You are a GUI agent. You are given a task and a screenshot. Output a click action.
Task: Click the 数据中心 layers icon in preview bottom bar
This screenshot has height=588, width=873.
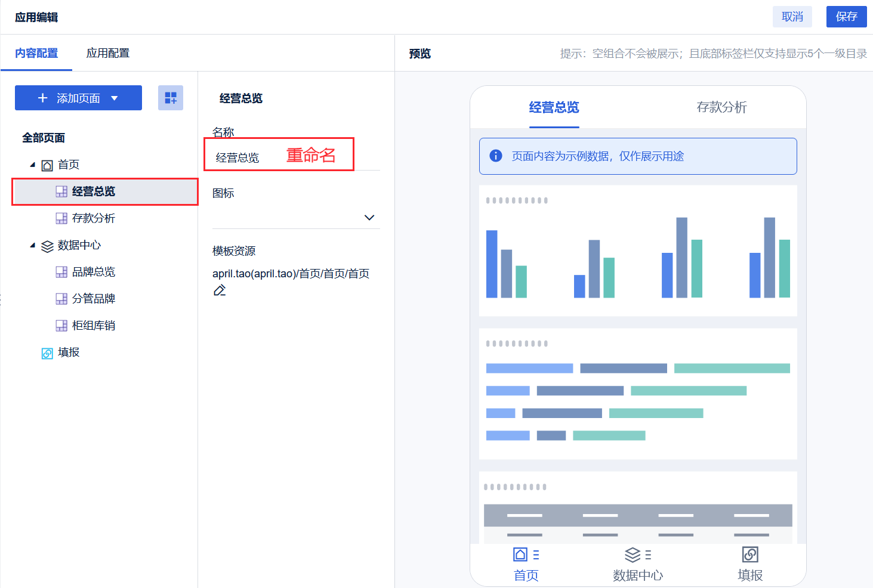633,555
